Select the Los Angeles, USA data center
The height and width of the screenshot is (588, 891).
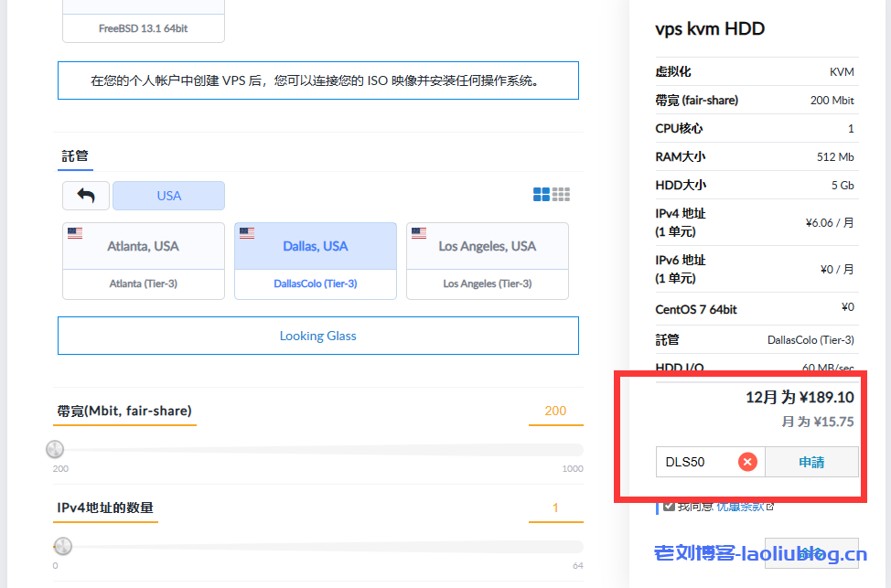pyautogui.click(x=487, y=246)
